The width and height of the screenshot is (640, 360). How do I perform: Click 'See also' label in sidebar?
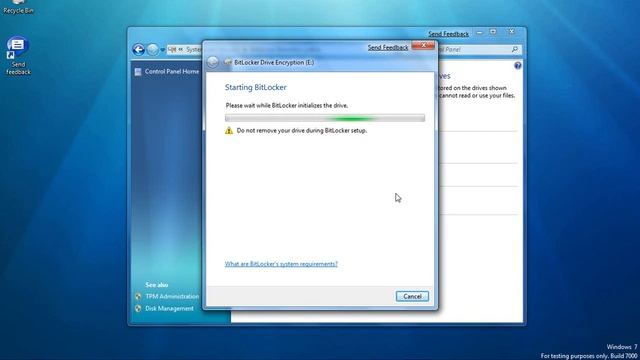point(157,285)
